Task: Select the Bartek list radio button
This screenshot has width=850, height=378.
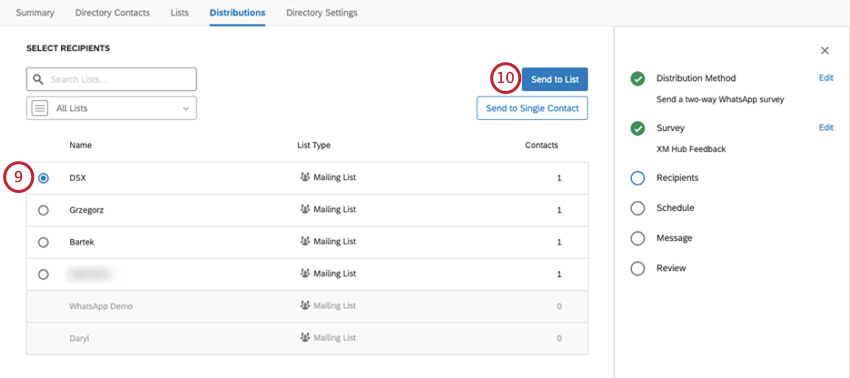Action: pyautogui.click(x=43, y=242)
